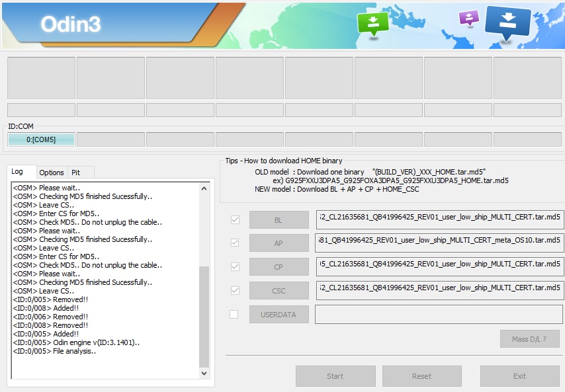The image size is (565, 392).
Task: Click the '<ID:0/006> Removed!!' log line
Action: click(50, 317)
